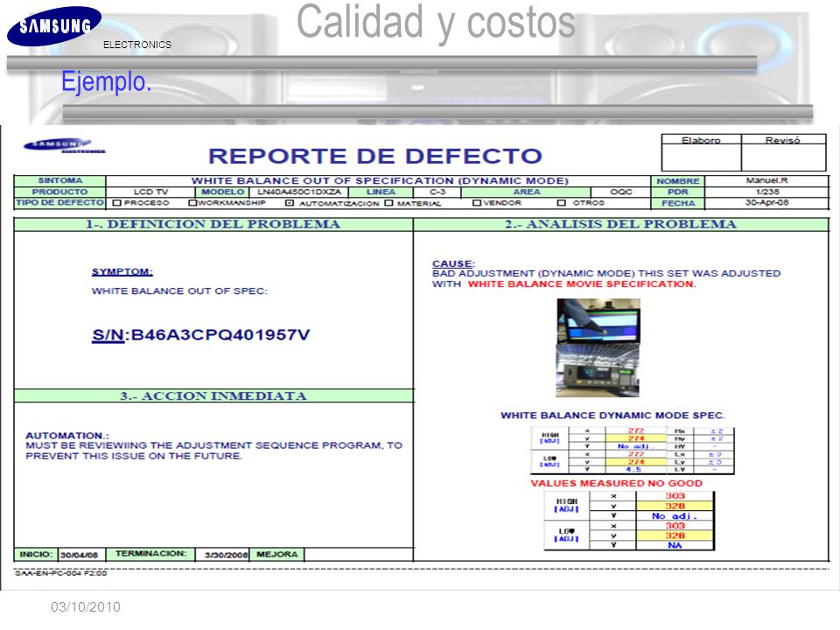Click the '1-. DEFINICION DEL PROBLEMA' header
The image size is (840, 630).
pos(213,224)
